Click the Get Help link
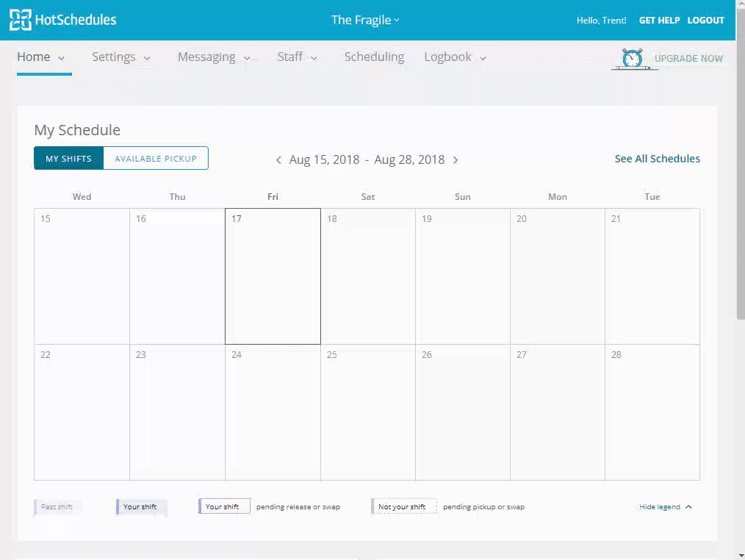745x560 pixels. (x=659, y=21)
